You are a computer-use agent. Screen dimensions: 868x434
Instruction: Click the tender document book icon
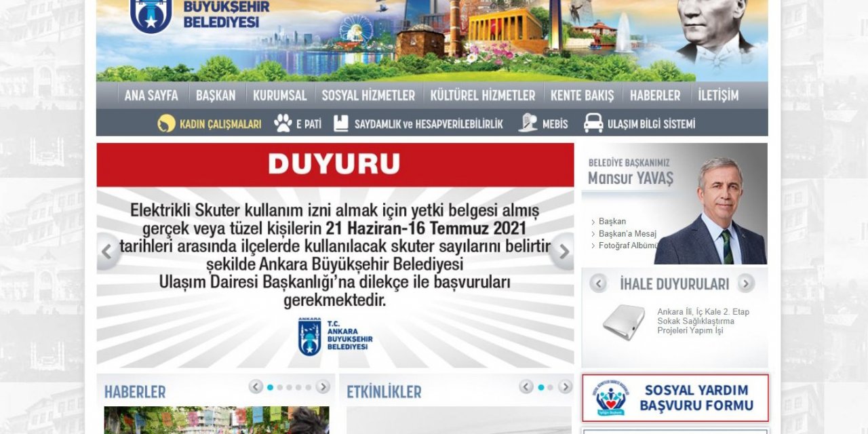(x=623, y=322)
